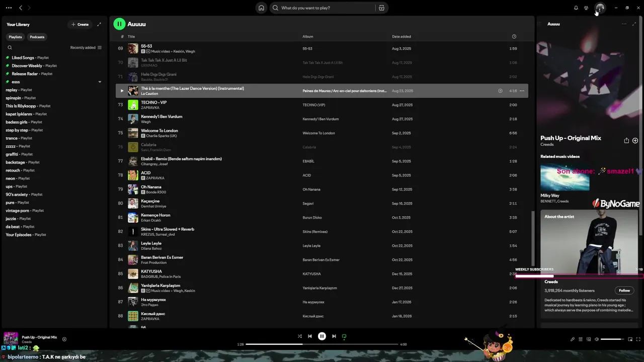Sort by Album column header

pyautogui.click(x=308, y=36)
